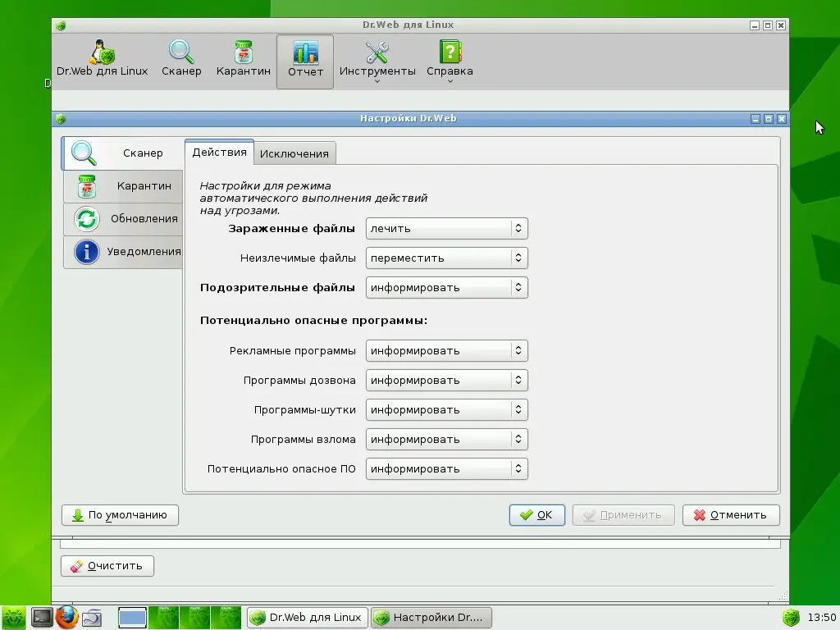840x630 pixels.
Task: Expand the Потенциально опасное ПО dropdown
Action: coord(446,468)
